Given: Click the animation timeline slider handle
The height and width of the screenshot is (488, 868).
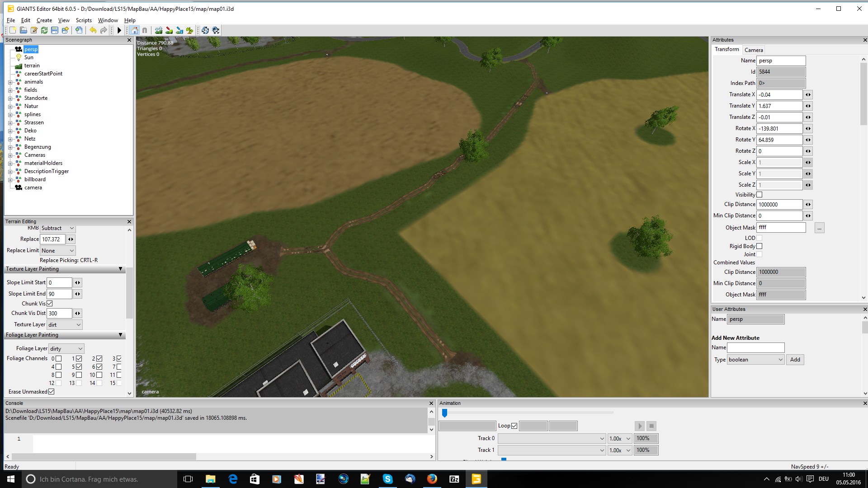Looking at the screenshot, I should [444, 413].
